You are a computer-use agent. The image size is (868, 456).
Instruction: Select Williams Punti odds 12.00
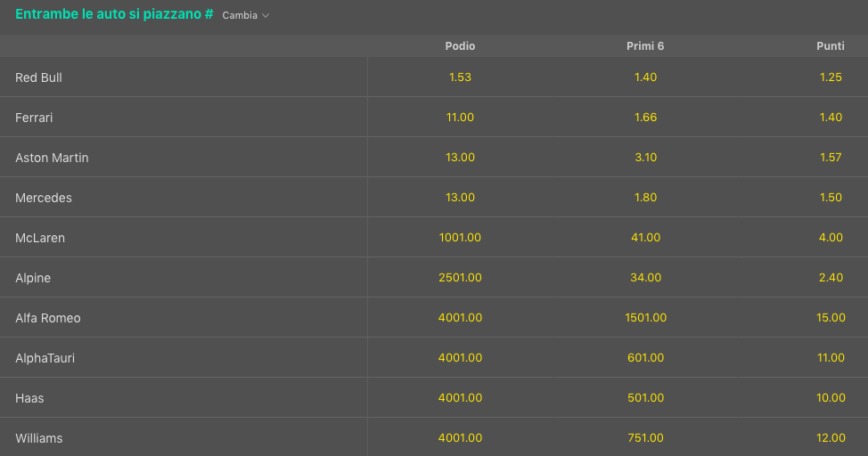tap(831, 438)
